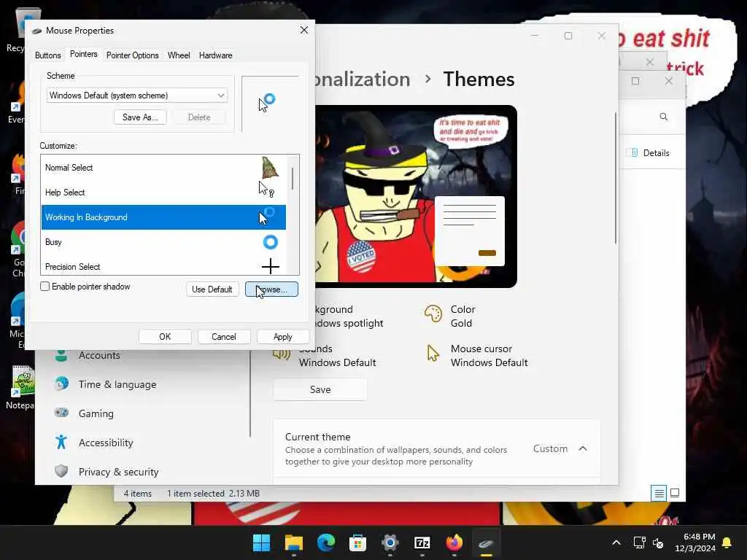Enable pointer shadow checkbox
Image resolution: width=747 pixels, height=560 pixels.
(x=44, y=286)
